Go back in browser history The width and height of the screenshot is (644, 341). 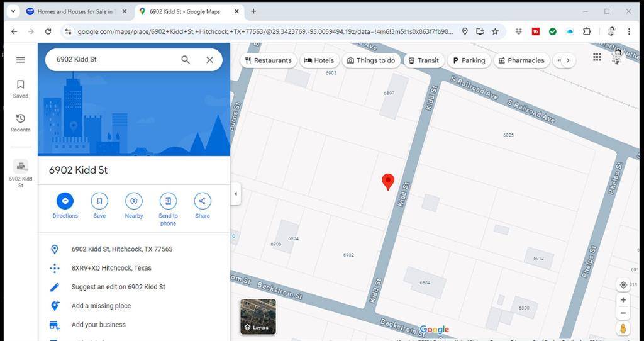coord(14,31)
